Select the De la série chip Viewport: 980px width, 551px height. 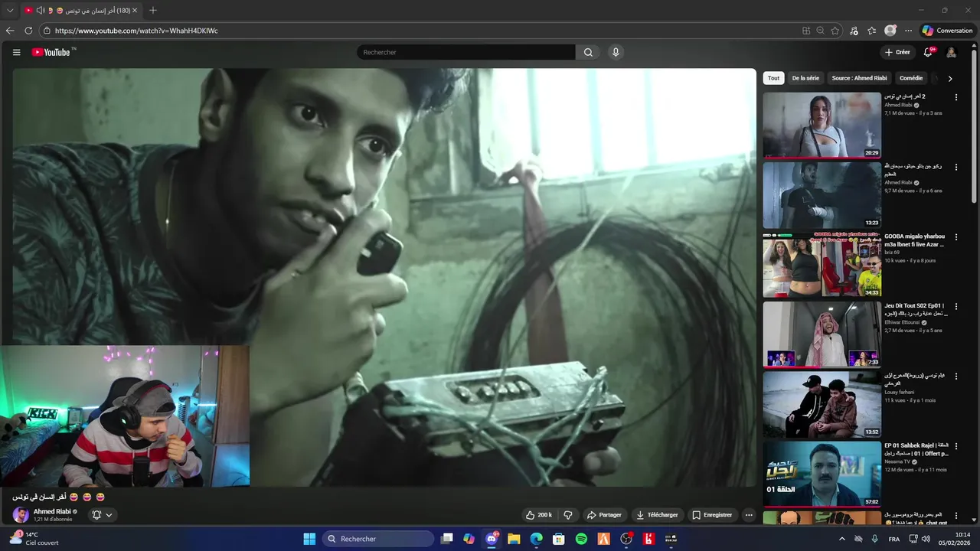click(x=805, y=78)
